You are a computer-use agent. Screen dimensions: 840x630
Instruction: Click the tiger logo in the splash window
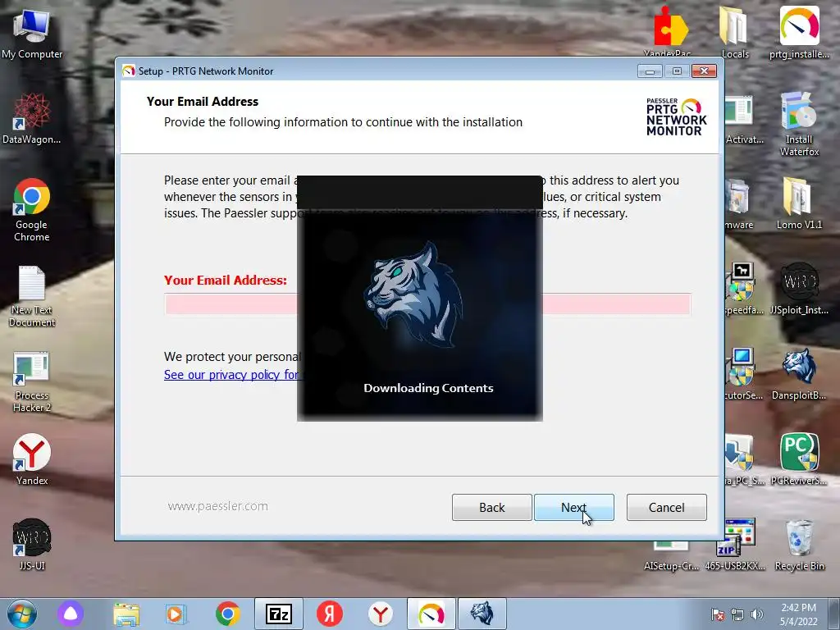(413, 294)
